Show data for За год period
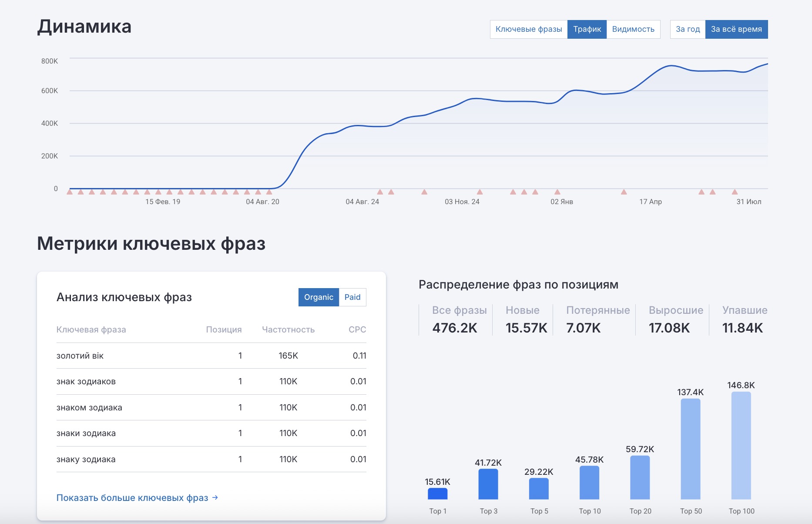This screenshot has height=524, width=812. click(688, 29)
